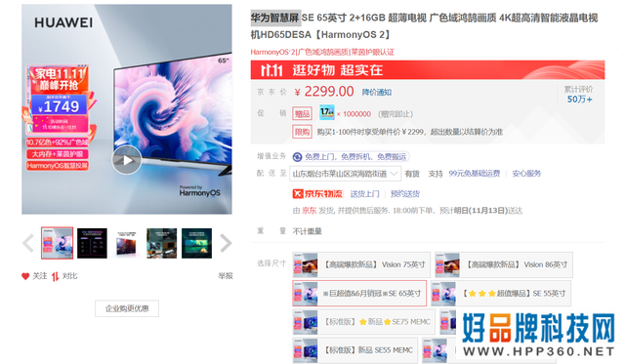Select the fourth living room thumbnail
This screenshot has height=364, width=625.
pyautogui.click(x=161, y=243)
